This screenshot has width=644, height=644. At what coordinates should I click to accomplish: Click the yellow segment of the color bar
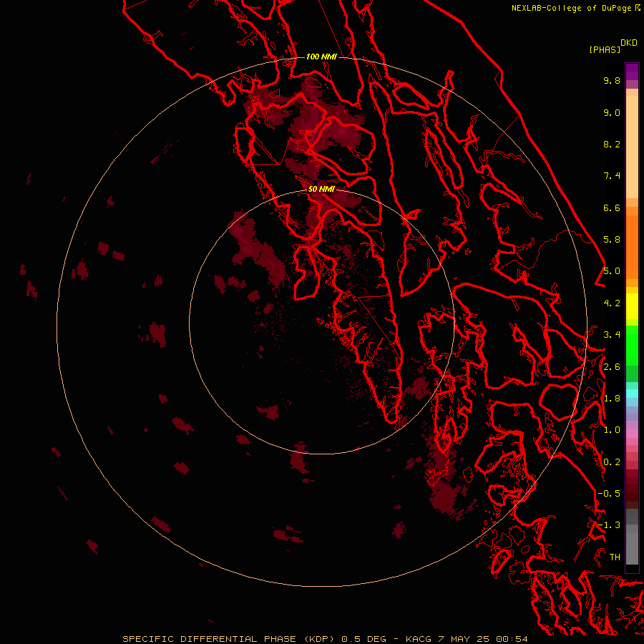pos(632,306)
